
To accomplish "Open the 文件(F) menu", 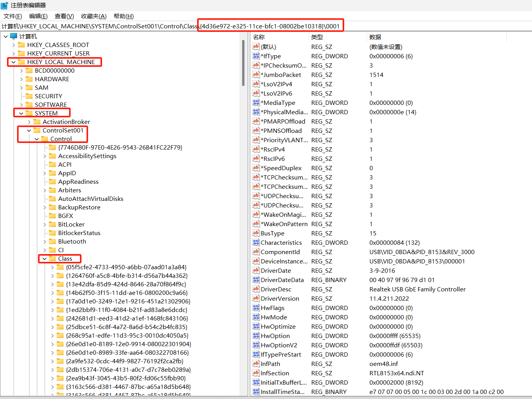I will click(x=13, y=16).
